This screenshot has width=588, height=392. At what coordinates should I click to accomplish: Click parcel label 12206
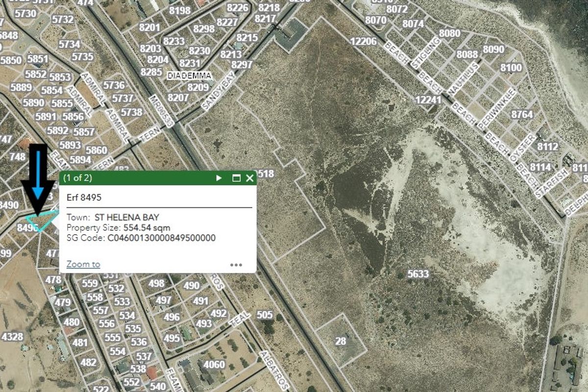pos(364,42)
